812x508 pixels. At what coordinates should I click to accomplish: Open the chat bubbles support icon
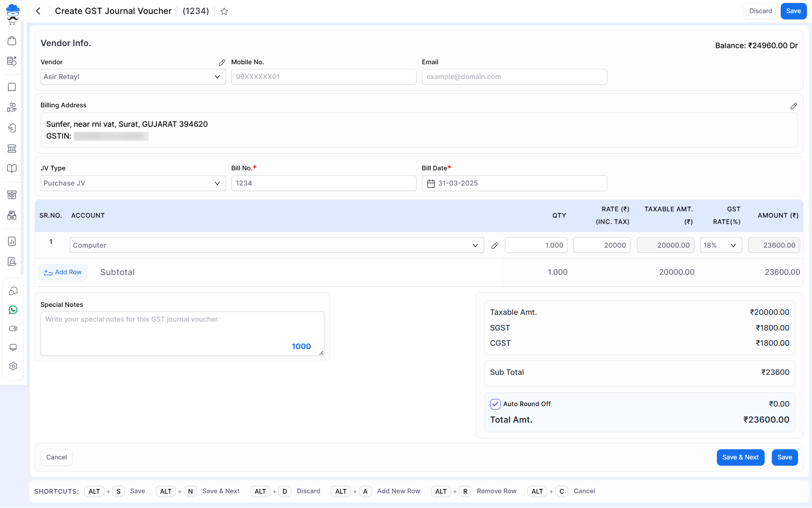pos(13,291)
